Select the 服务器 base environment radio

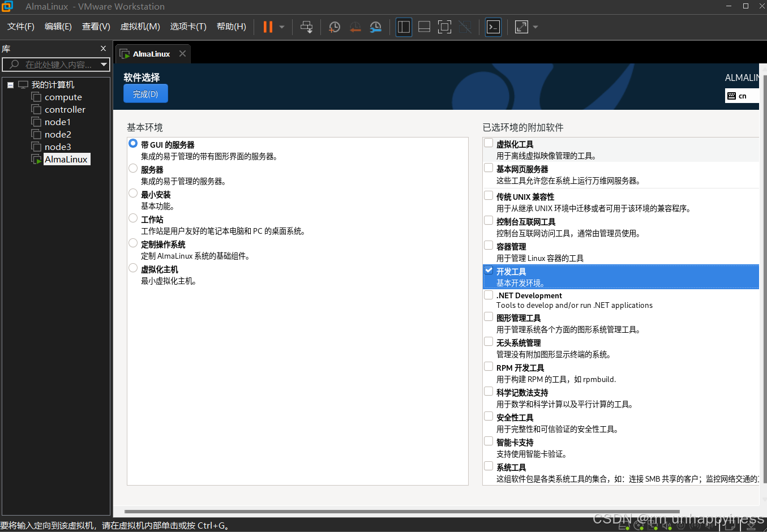[x=133, y=168]
